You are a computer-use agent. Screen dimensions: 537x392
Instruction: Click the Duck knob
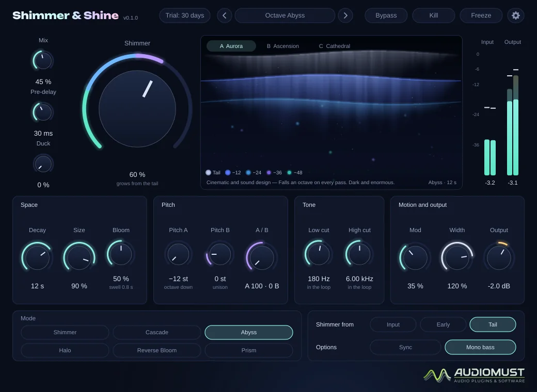tap(43, 164)
